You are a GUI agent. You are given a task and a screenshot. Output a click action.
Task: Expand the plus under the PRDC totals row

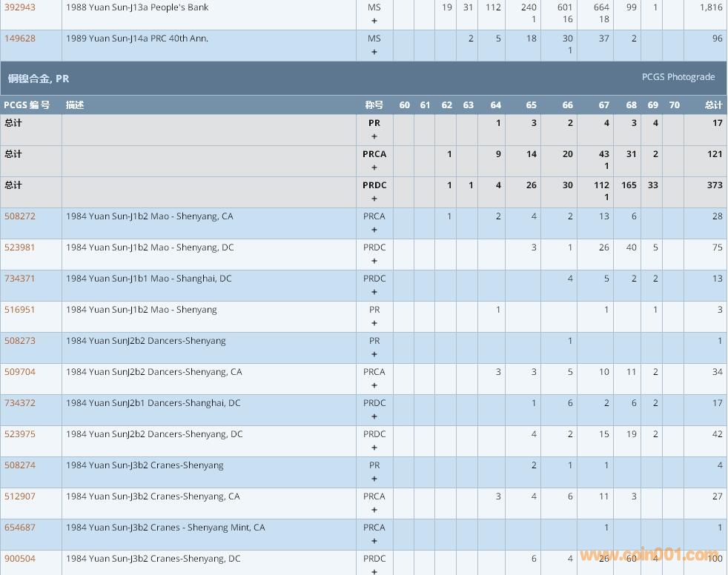(374, 199)
